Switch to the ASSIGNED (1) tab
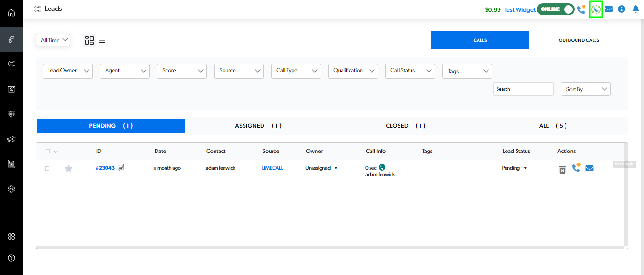 pos(258,126)
